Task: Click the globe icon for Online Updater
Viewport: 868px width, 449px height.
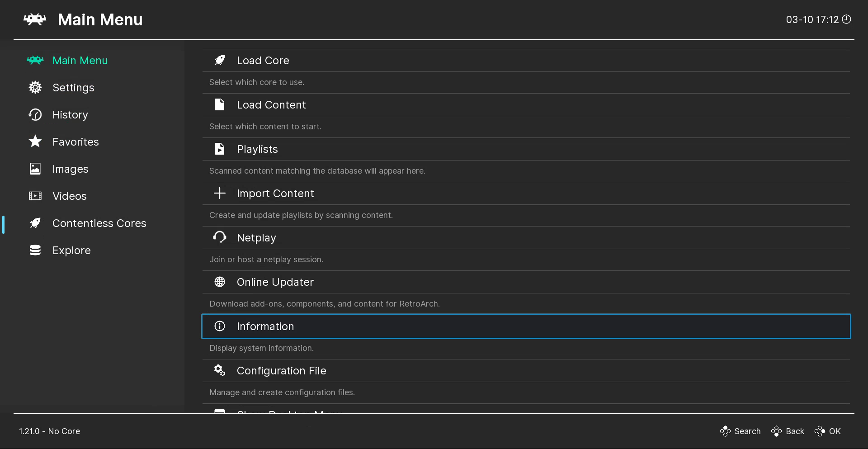Action: point(220,282)
